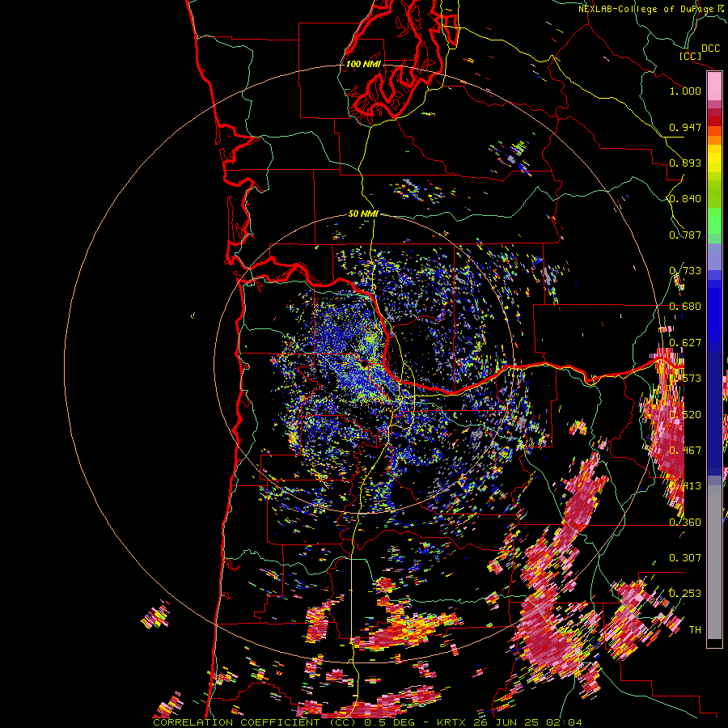Click the 0.253 legend value
Image resolution: width=728 pixels, height=728 pixels.
[685, 594]
